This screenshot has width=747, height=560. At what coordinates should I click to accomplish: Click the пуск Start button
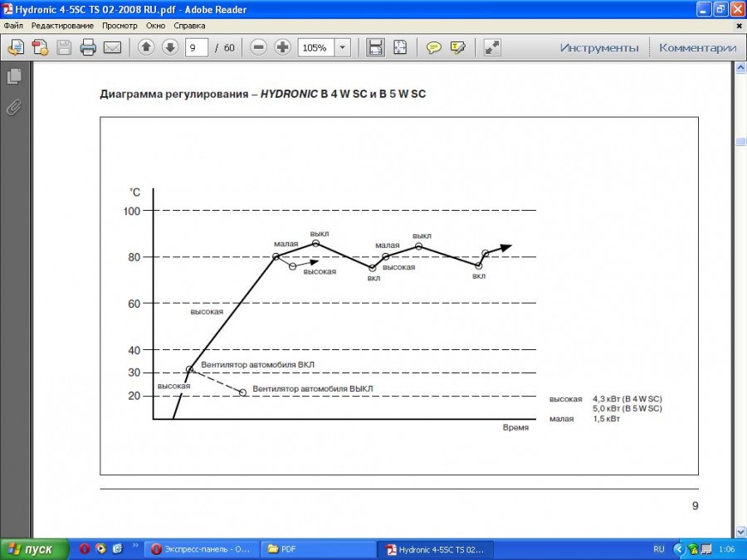[x=30, y=549]
